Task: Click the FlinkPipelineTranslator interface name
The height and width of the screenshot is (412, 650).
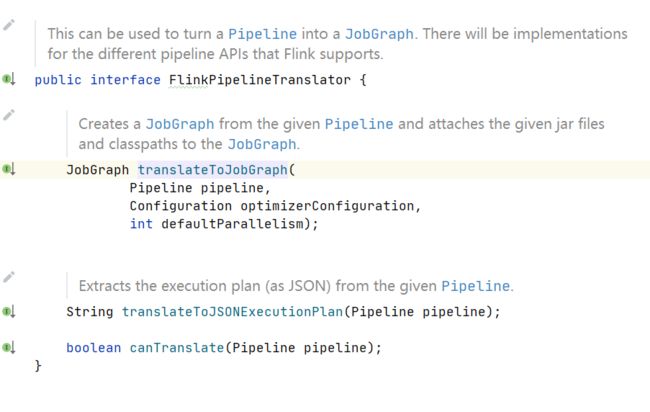Action: [x=260, y=80]
